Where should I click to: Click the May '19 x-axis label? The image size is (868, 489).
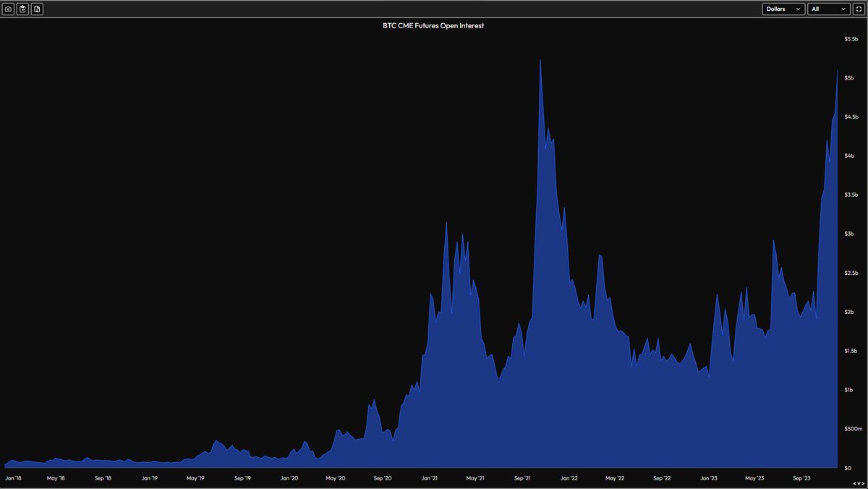coord(195,478)
